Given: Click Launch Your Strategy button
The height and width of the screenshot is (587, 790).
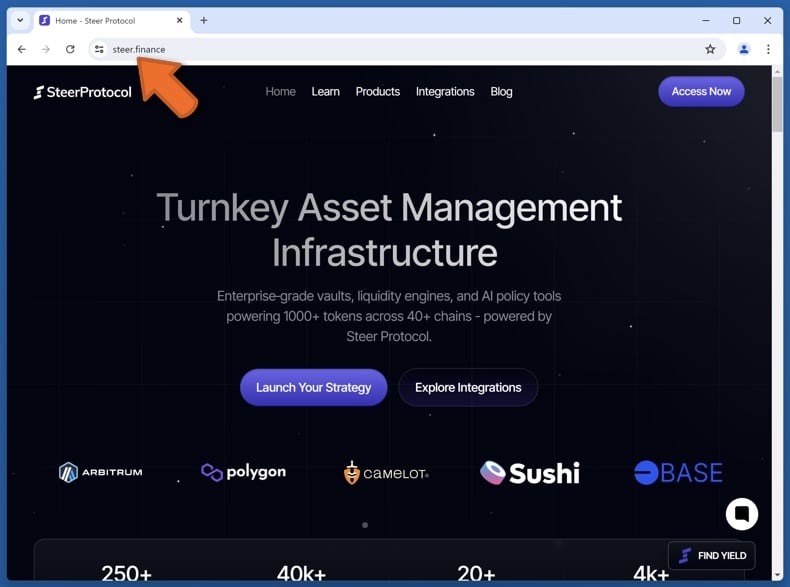Looking at the screenshot, I should coord(313,387).
